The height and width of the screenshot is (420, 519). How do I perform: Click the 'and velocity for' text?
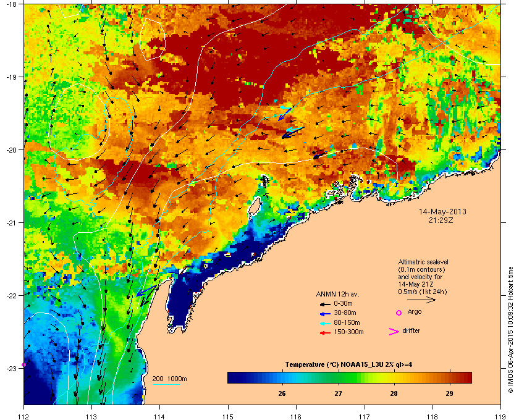(420, 277)
